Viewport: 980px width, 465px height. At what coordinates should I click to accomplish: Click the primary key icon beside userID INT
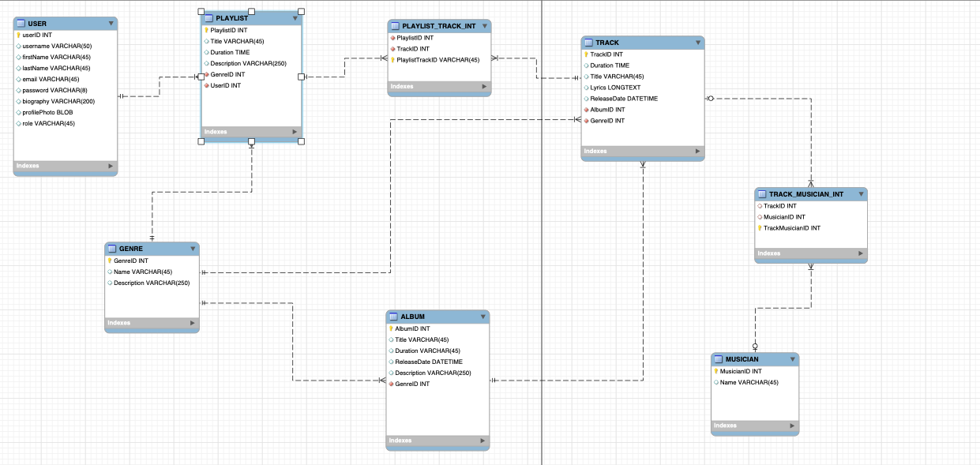[18, 36]
